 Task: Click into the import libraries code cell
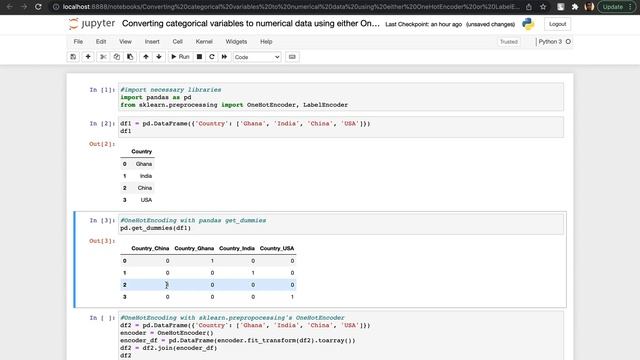click(x=341, y=97)
